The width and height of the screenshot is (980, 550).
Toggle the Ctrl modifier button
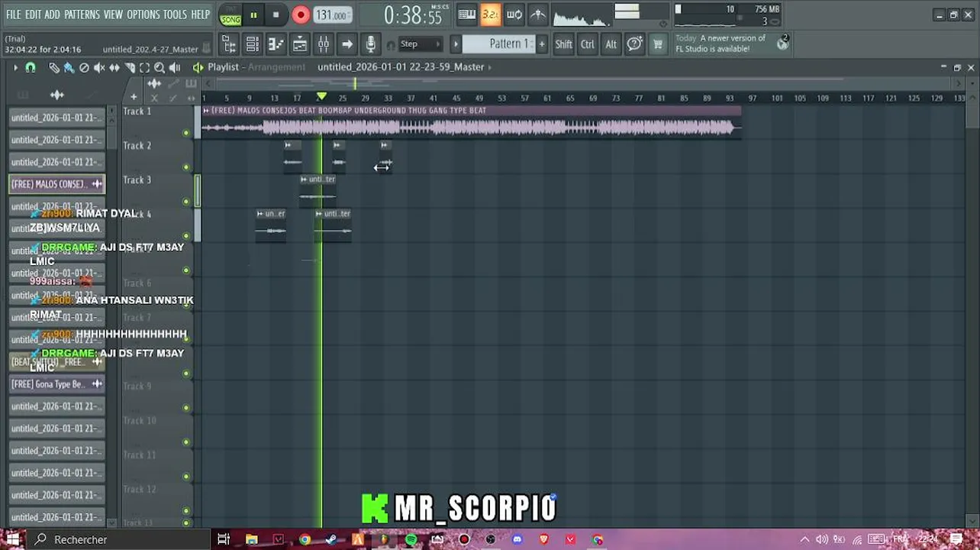tap(587, 44)
